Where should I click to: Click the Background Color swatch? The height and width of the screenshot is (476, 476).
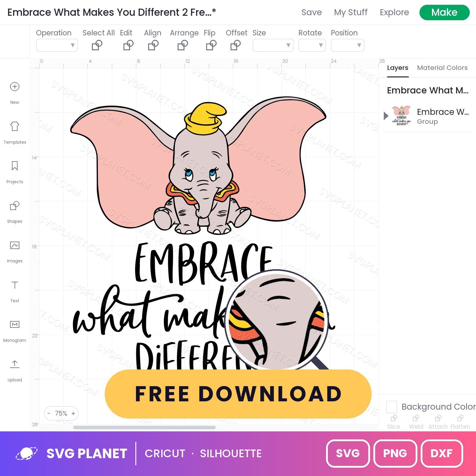tap(392, 407)
